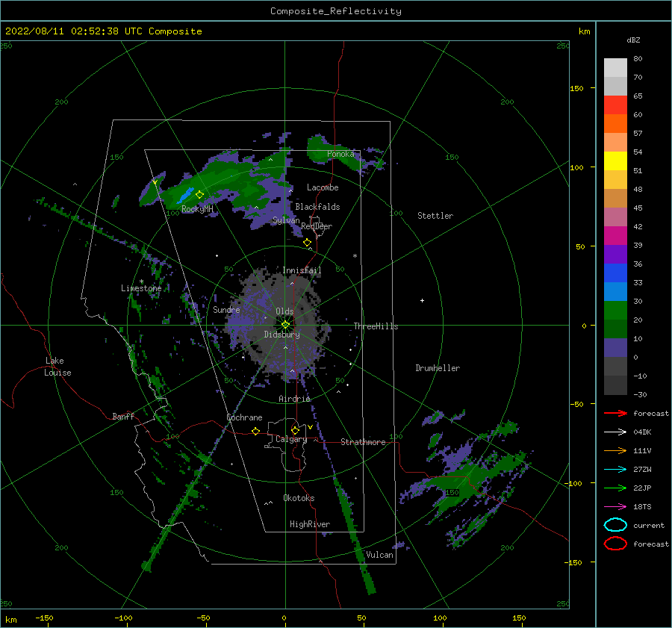Click the magenta 18TS arrow icon
The height and width of the screenshot is (628, 672).
(615, 507)
